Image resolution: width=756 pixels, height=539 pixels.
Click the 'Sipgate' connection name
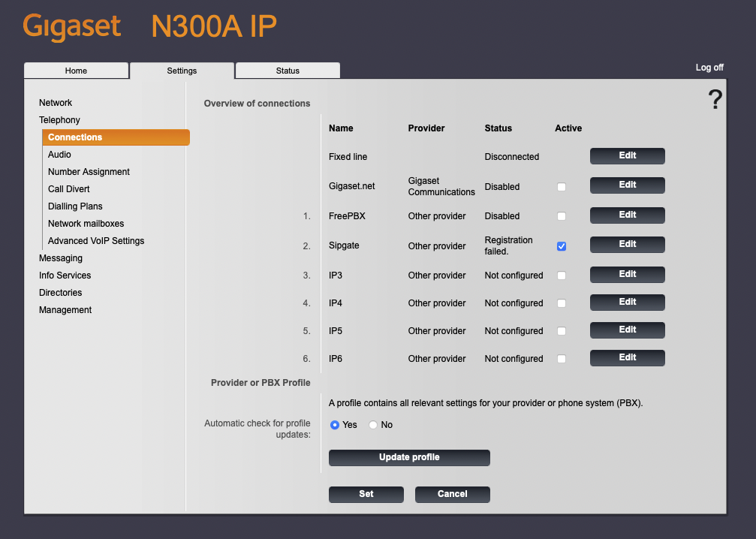point(344,245)
